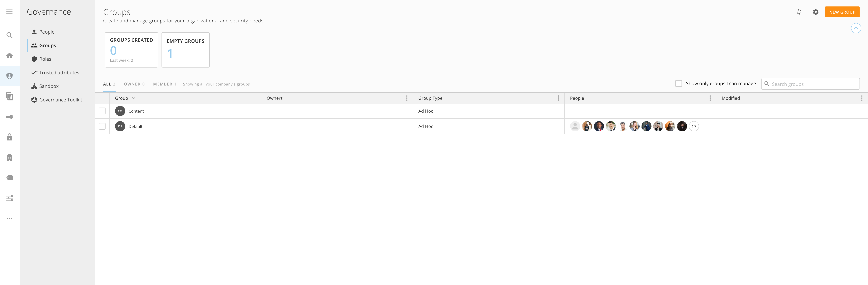Image resolution: width=868 pixels, height=285 pixels.
Task: Click the NEW GROUP button
Action: (x=842, y=12)
